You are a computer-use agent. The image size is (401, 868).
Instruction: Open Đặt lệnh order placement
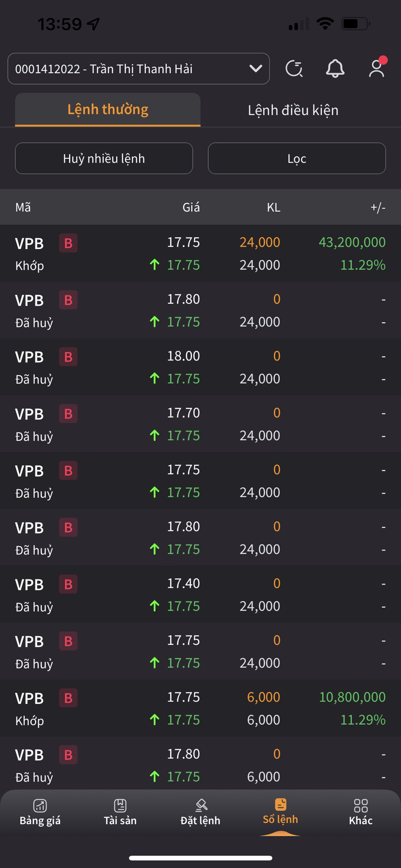[200, 812]
